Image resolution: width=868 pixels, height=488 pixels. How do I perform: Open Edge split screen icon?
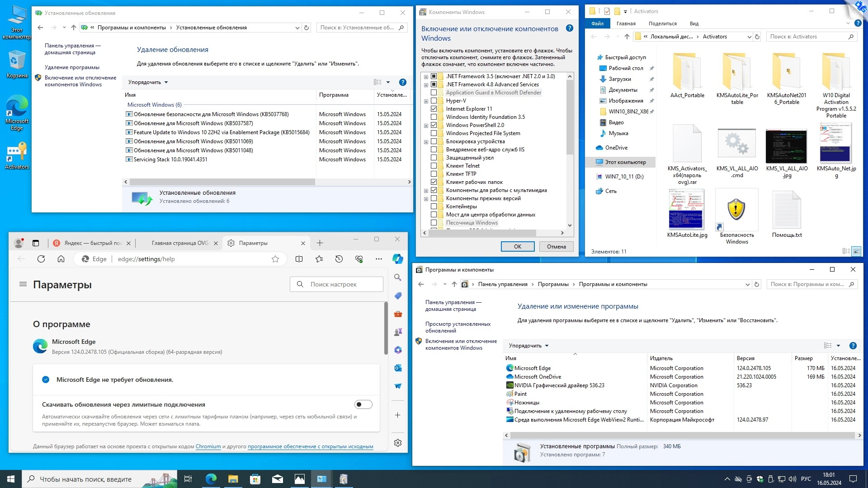pyautogui.click(x=299, y=259)
